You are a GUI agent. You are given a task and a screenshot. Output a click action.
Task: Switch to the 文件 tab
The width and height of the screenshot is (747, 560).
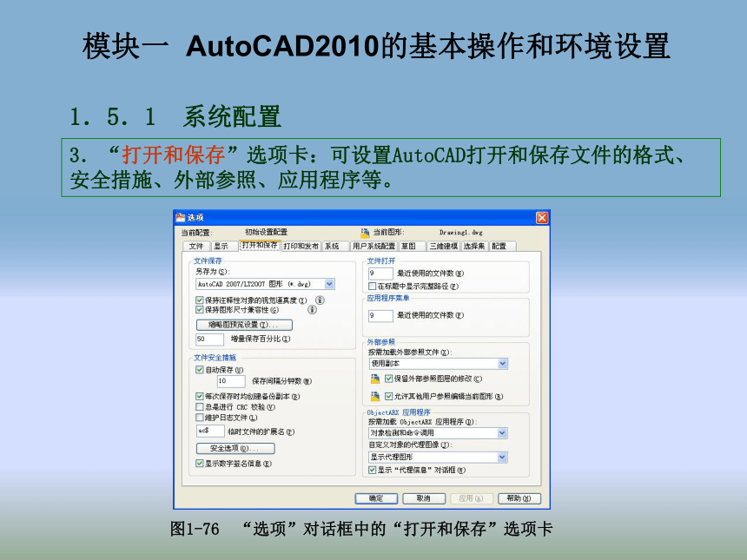tap(196, 247)
